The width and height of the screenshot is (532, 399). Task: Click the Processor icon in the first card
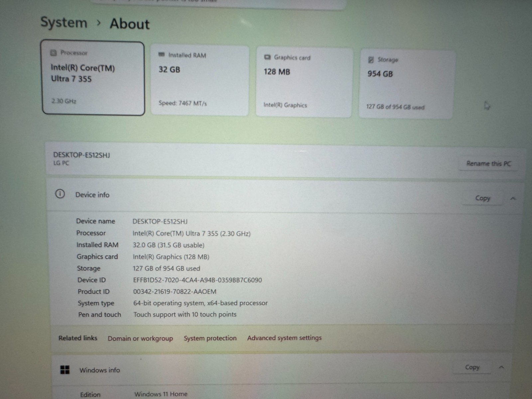[53, 53]
